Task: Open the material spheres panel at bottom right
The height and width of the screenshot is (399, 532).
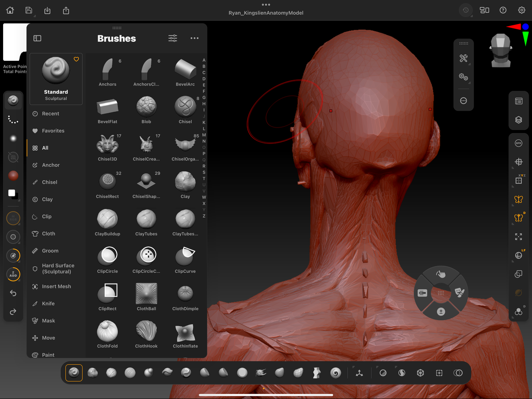Action: tap(519, 312)
